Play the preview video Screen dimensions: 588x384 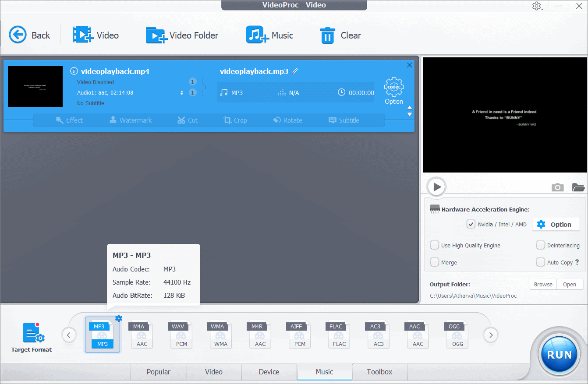pyautogui.click(x=437, y=187)
